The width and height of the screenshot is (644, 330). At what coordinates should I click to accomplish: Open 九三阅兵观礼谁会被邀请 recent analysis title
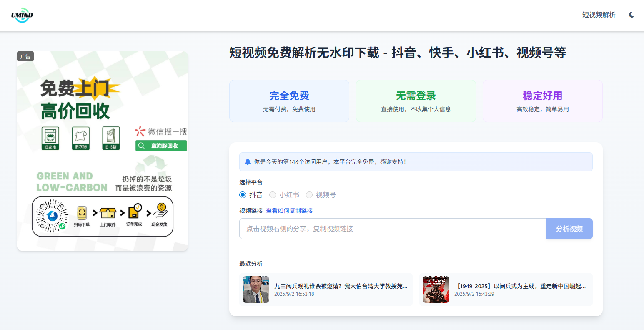pyautogui.click(x=341, y=286)
